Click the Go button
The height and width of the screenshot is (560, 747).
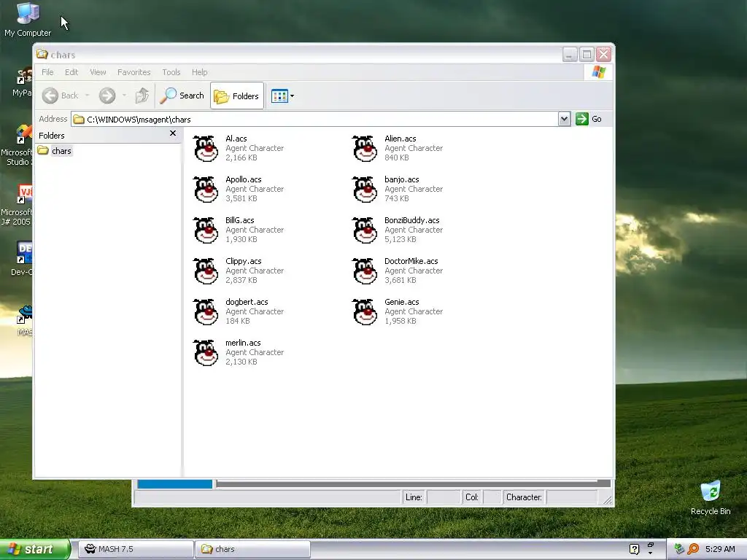click(589, 119)
